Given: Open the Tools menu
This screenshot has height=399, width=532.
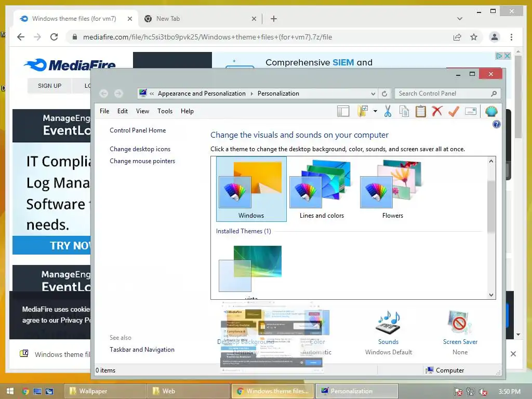Looking at the screenshot, I should point(165,111).
